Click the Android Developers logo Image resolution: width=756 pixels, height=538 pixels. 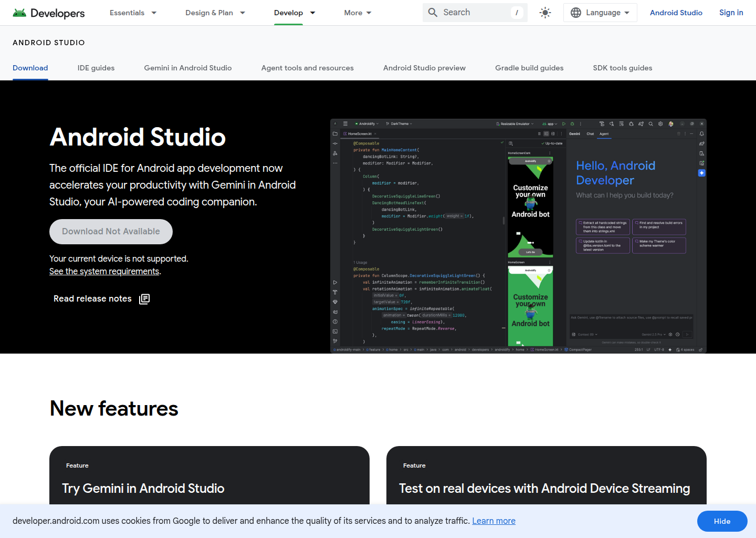[x=49, y=13]
